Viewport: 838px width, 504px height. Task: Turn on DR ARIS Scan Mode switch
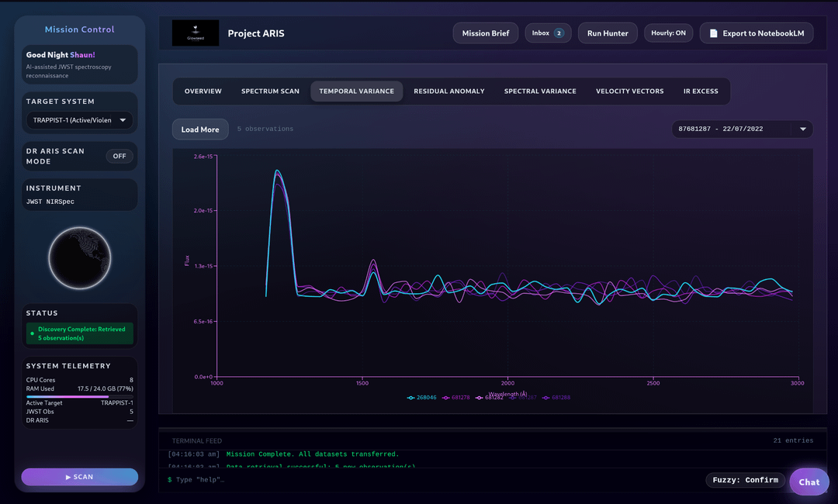point(119,156)
